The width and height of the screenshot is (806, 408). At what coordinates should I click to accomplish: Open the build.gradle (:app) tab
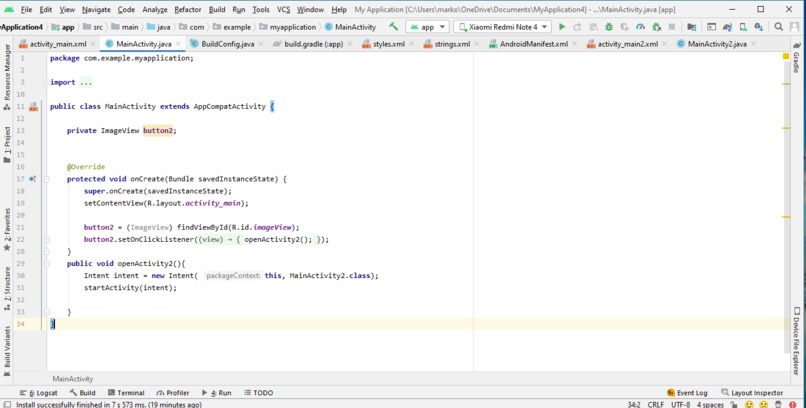314,44
